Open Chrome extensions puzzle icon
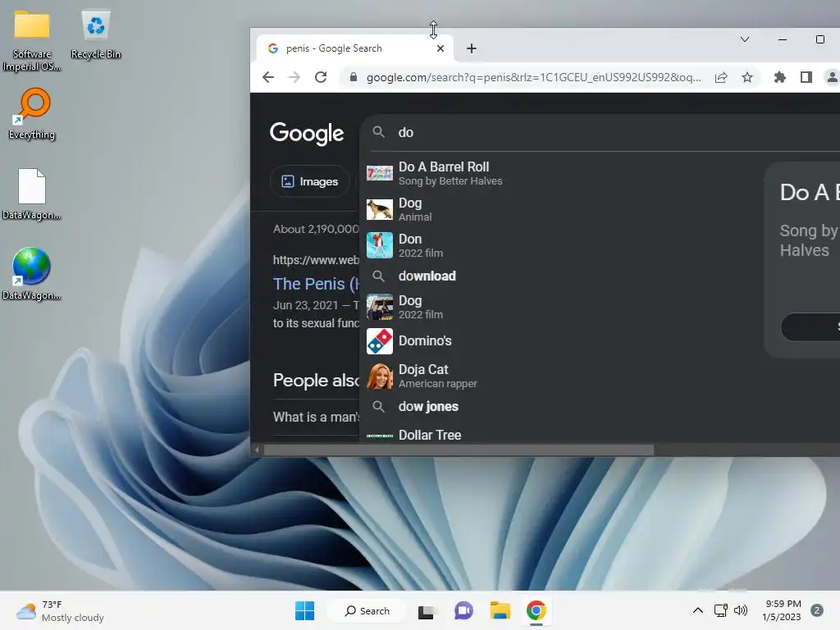The image size is (840, 630). pos(780,77)
